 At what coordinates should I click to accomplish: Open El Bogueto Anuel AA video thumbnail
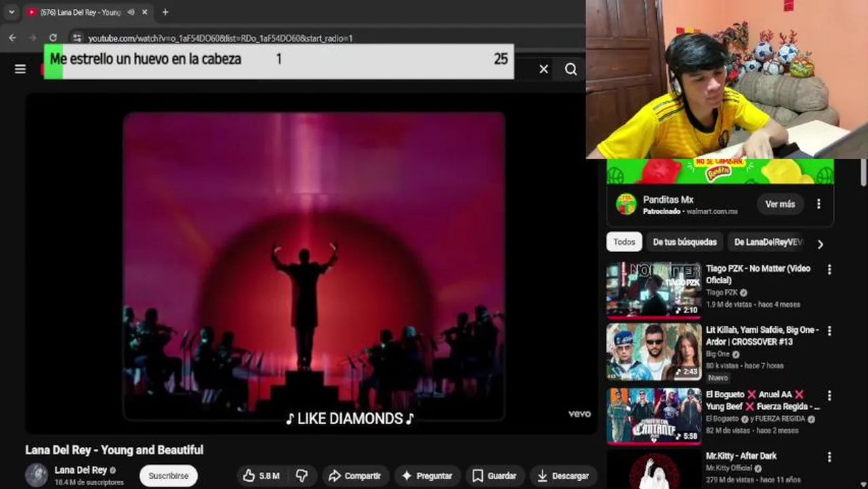pos(654,415)
